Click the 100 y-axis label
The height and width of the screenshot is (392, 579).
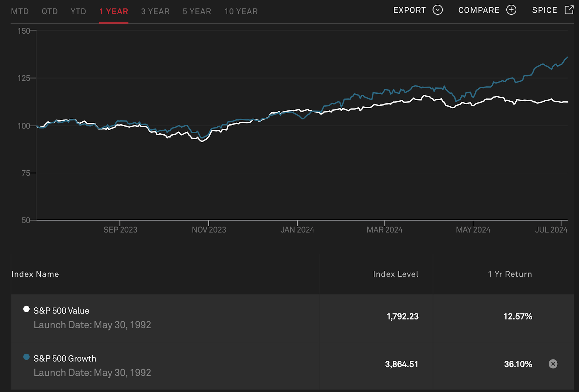pyautogui.click(x=24, y=126)
